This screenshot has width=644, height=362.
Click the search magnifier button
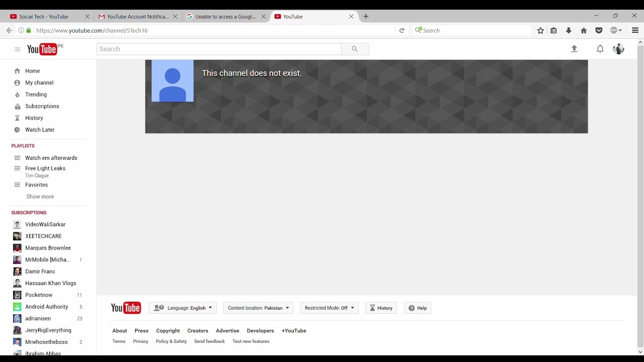point(355,49)
